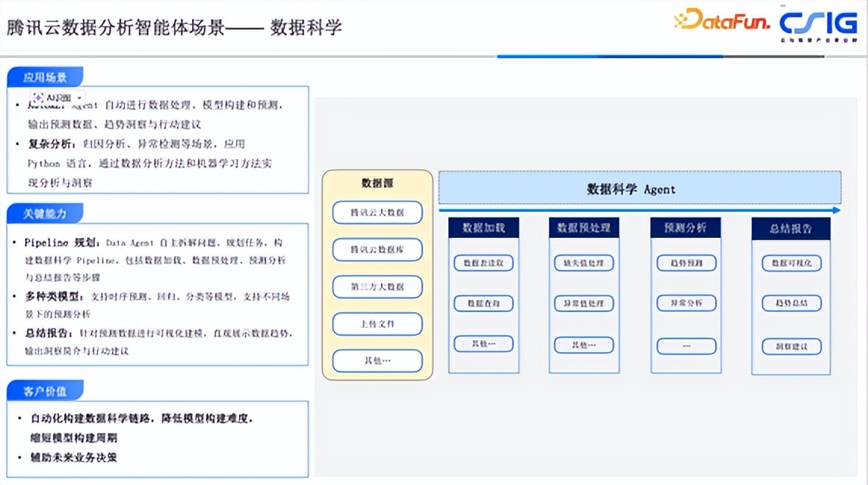Click the 数据可视化 step box
Screen dimensions: 868x485
(791, 263)
